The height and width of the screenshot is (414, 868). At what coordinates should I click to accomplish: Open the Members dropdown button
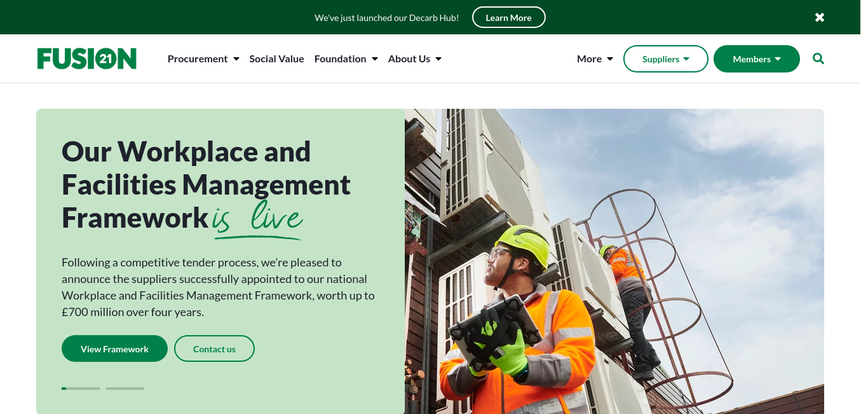click(757, 59)
